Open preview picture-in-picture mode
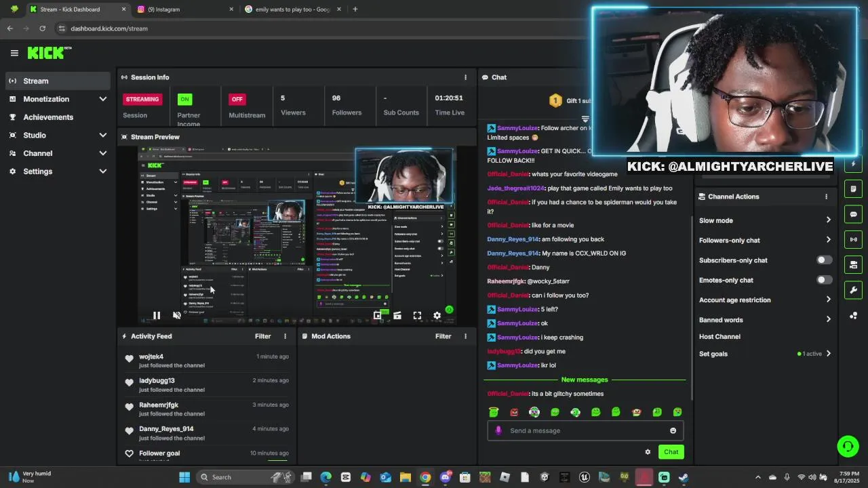This screenshot has height=488, width=868. [378, 315]
